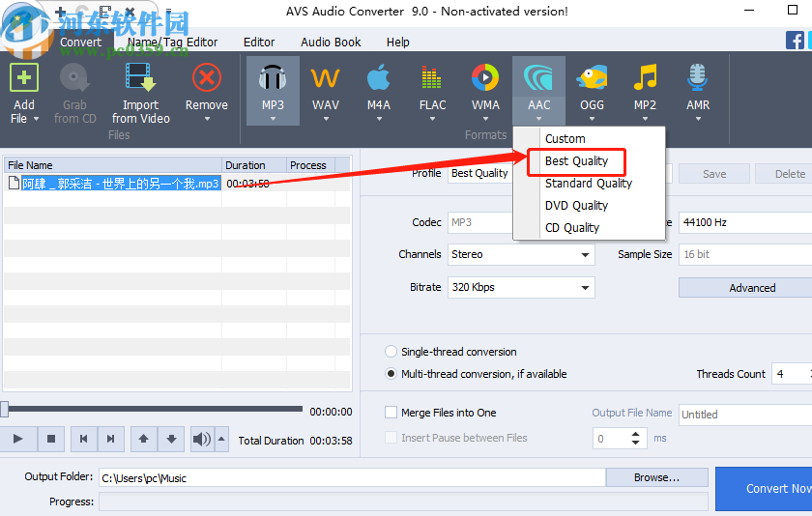This screenshot has width=812, height=516.
Task: Choose Standard Quality preset
Action: tap(589, 184)
